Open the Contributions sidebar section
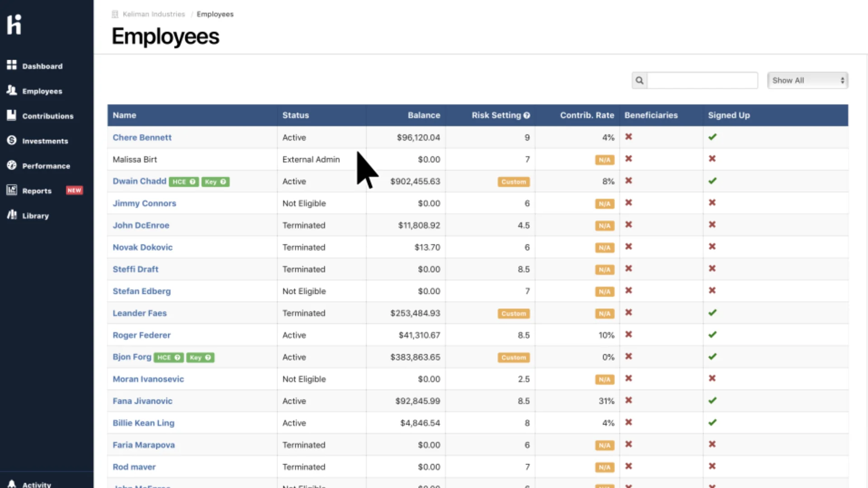The width and height of the screenshot is (868, 488). [x=40, y=116]
